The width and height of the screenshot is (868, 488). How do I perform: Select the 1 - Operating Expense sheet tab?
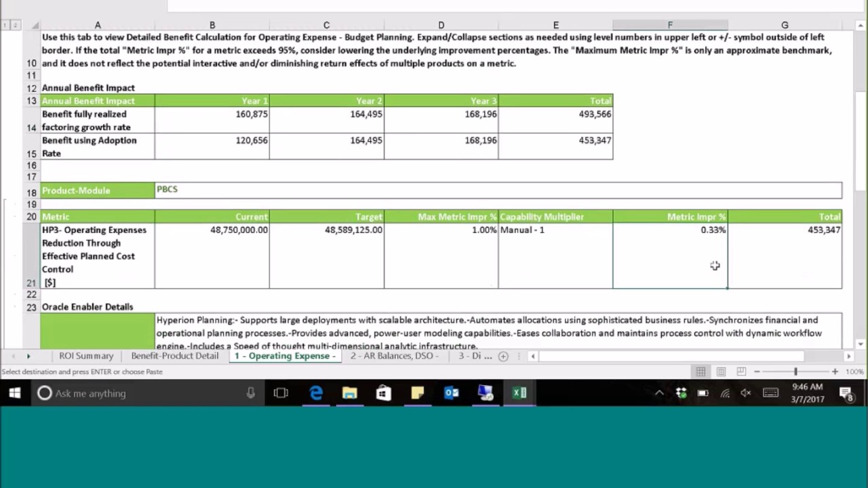(x=285, y=356)
